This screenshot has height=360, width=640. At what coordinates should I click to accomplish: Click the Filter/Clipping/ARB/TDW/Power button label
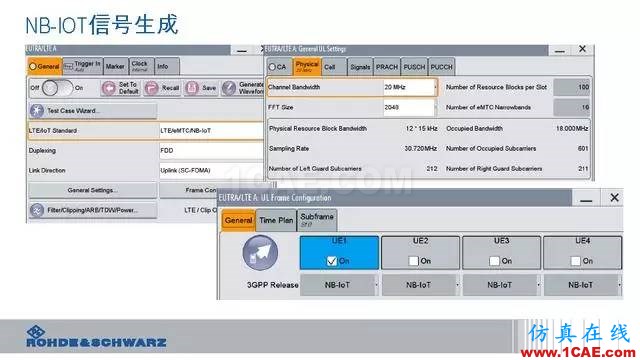[x=92, y=210]
